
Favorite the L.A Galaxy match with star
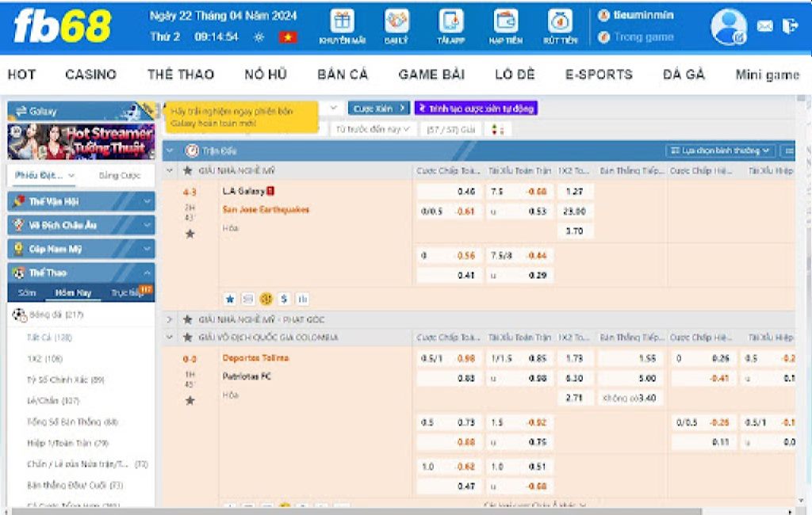coord(190,234)
